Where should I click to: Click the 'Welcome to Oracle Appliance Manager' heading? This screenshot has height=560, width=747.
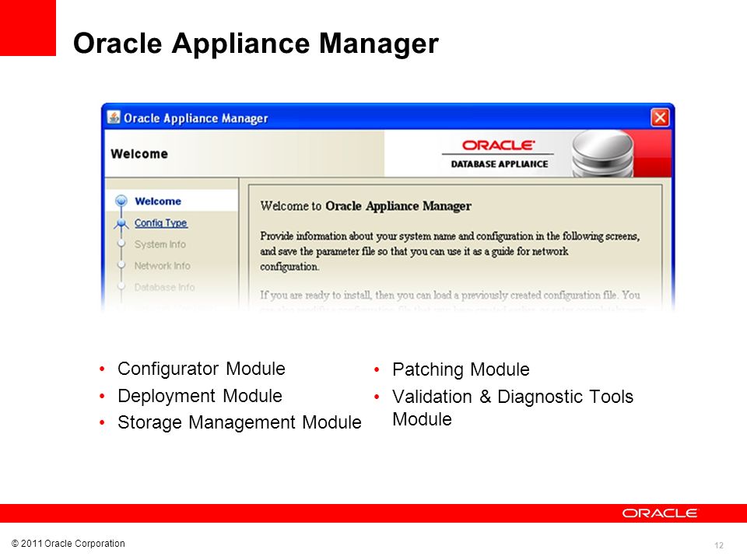pyautogui.click(x=366, y=205)
